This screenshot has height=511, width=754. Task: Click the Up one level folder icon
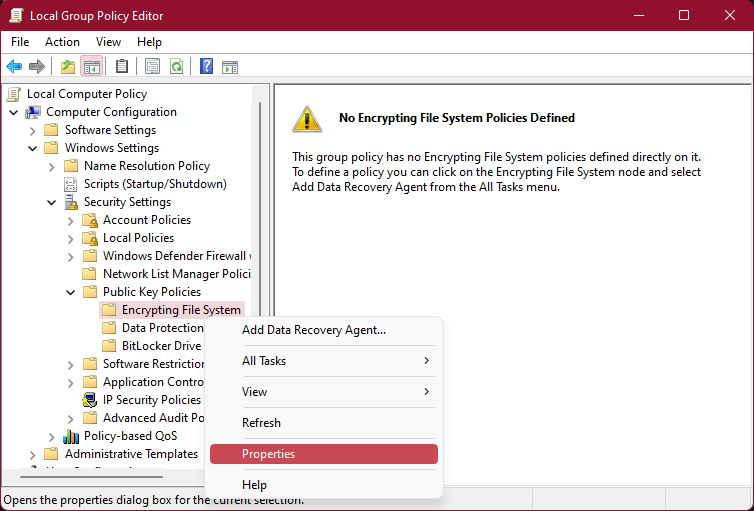(x=68, y=66)
